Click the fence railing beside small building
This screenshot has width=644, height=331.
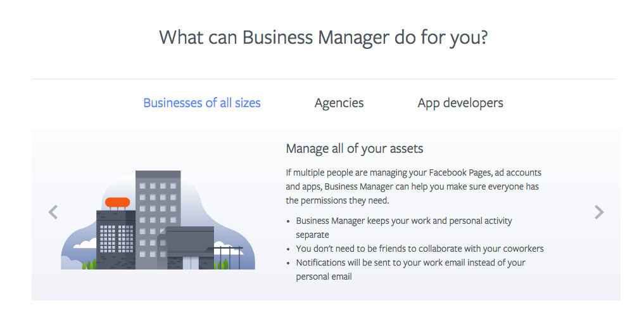pyautogui.click(x=229, y=257)
